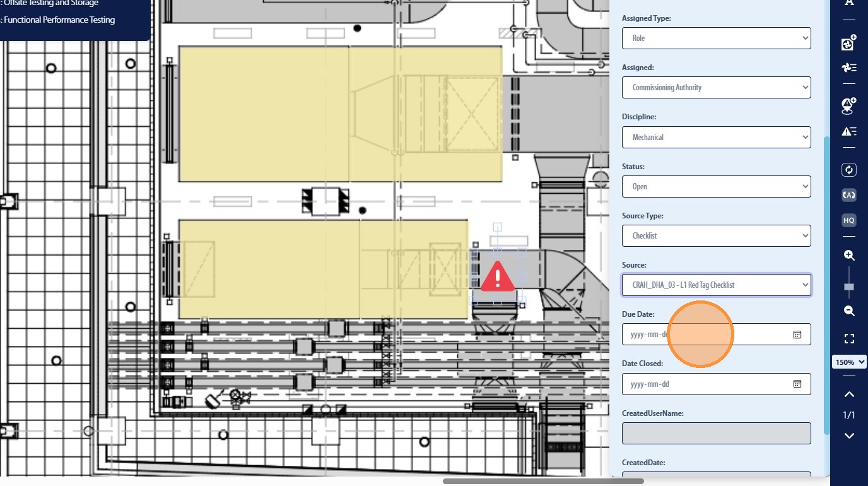Screen dimensions: 868x486
Task: Click the add equipment fan icon
Action: [849, 43]
